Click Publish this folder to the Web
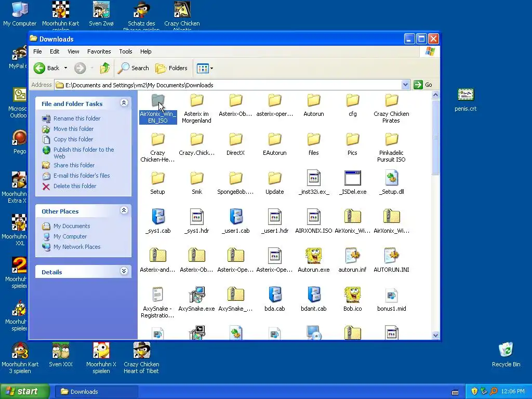 pyautogui.click(x=84, y=153)
